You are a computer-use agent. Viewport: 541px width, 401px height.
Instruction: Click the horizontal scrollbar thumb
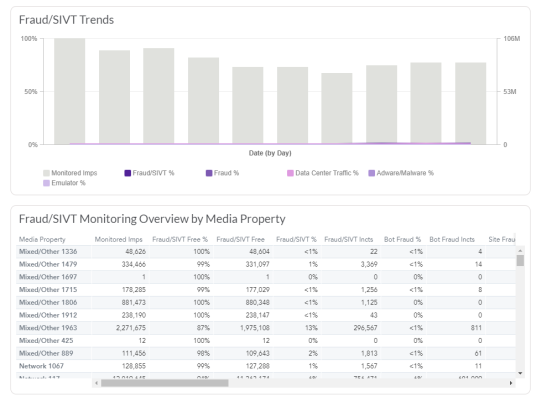tap(165, 383)
